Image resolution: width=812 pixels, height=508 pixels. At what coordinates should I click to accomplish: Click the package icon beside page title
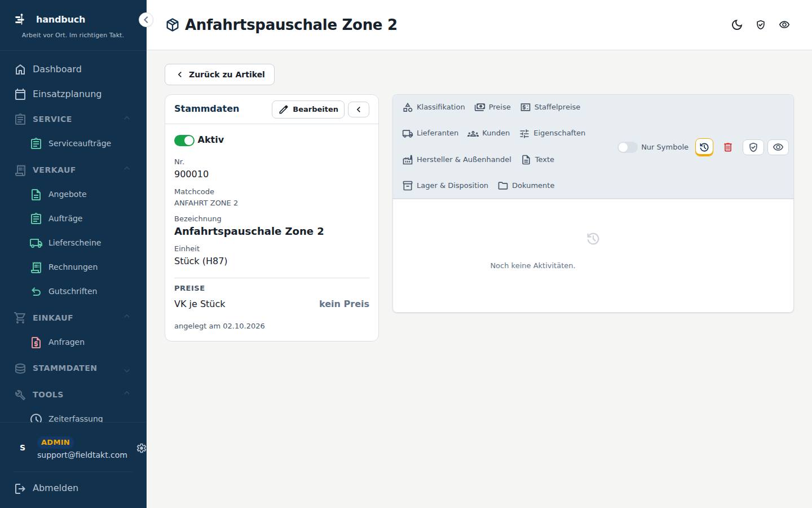[173, 25]
